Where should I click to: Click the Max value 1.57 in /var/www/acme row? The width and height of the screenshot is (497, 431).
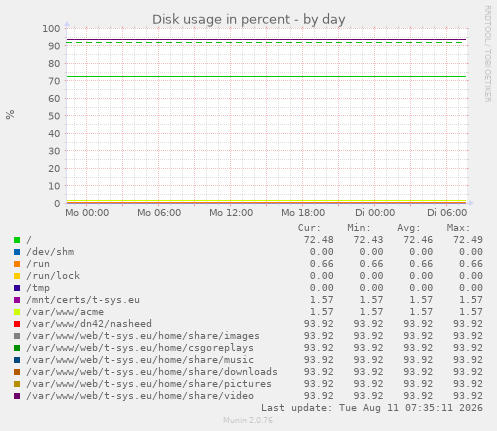(x=471, y=312)
